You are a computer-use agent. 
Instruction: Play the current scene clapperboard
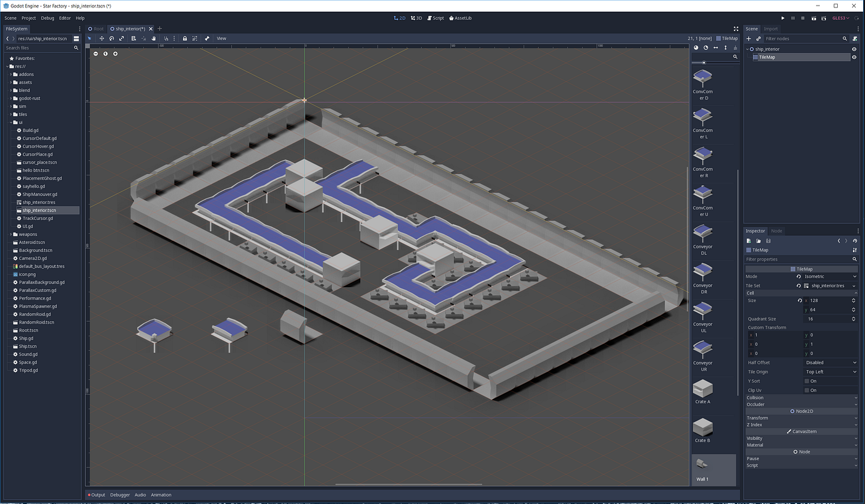(814, 18)
